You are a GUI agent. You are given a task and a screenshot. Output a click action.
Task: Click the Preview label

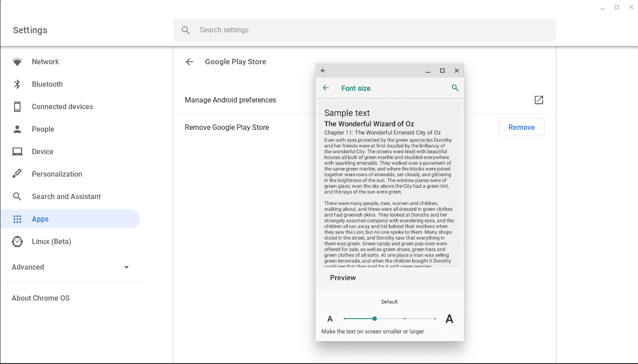coord(343,278)
